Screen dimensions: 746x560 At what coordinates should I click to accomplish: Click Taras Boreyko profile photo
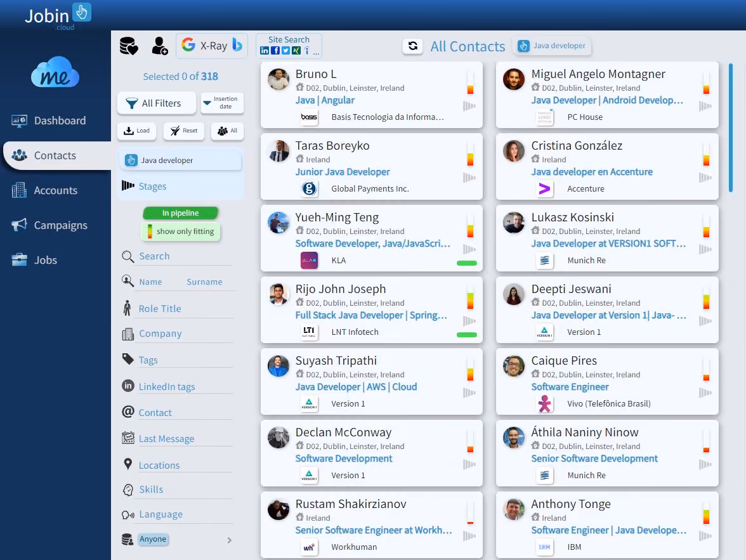(278, 151)
